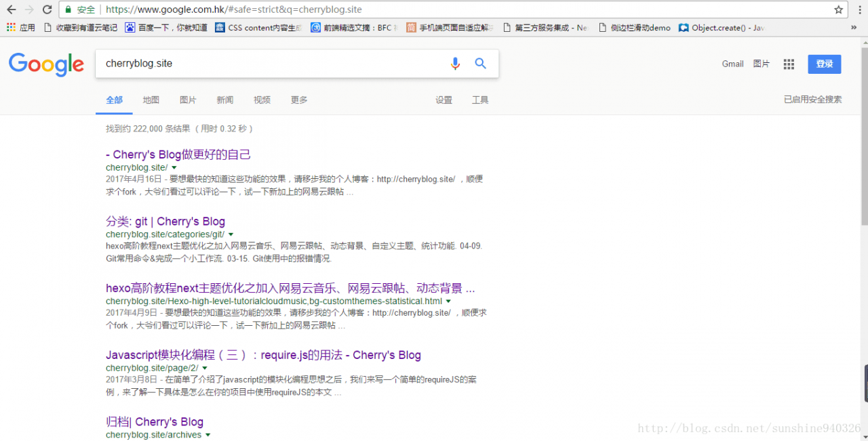This screenshot has width=868, height=441.
Task: Open the 手机端页面自适应 bookmark
Action: [450, 28]
